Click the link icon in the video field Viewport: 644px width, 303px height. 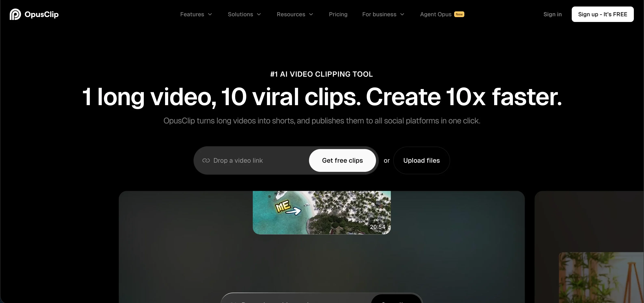(206, 160)
